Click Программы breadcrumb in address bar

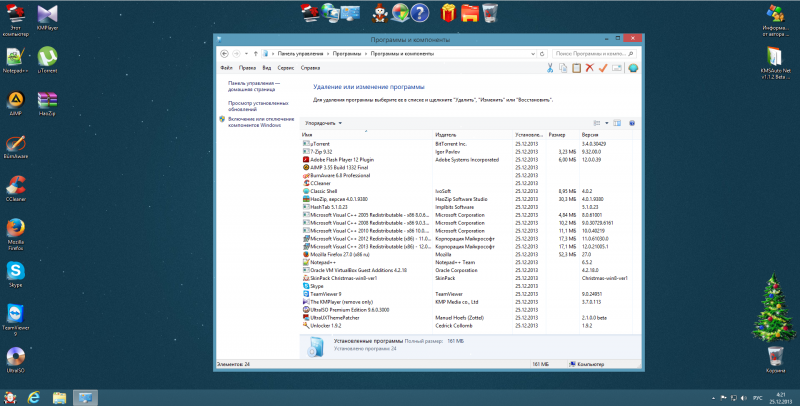(346, 54)
